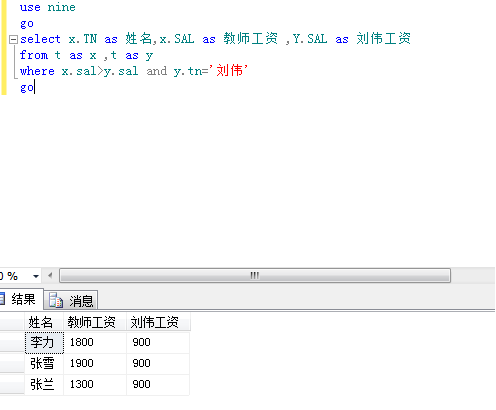Select the 900 cell in 张雪 row
The height and width of the screenshot is (410, 496).
point(158,364)
